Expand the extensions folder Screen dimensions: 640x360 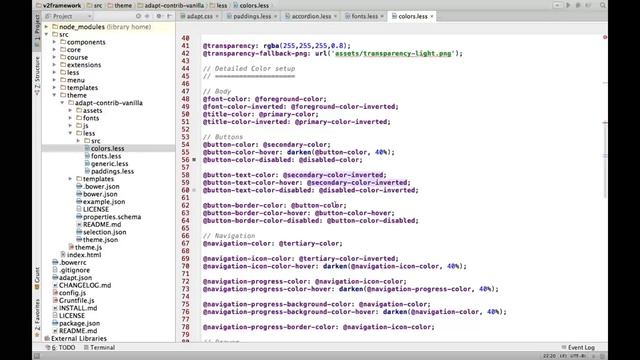(55, 65)
